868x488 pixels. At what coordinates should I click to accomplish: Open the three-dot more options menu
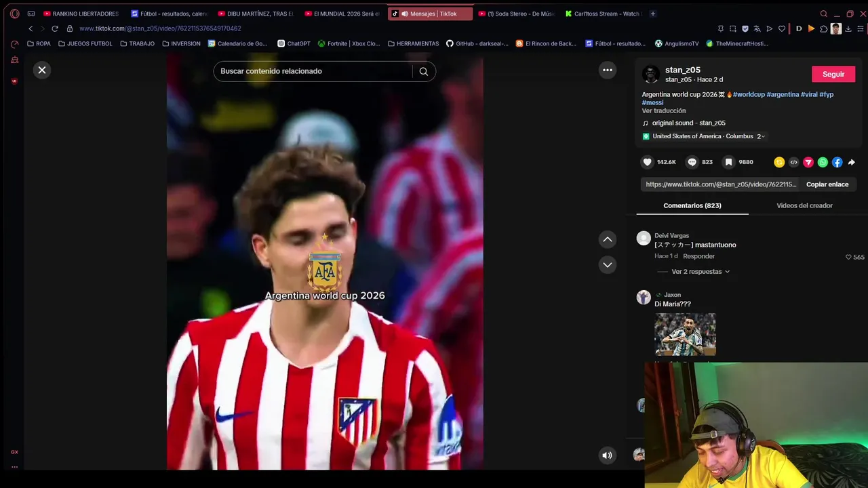click(x=608, y=70)
